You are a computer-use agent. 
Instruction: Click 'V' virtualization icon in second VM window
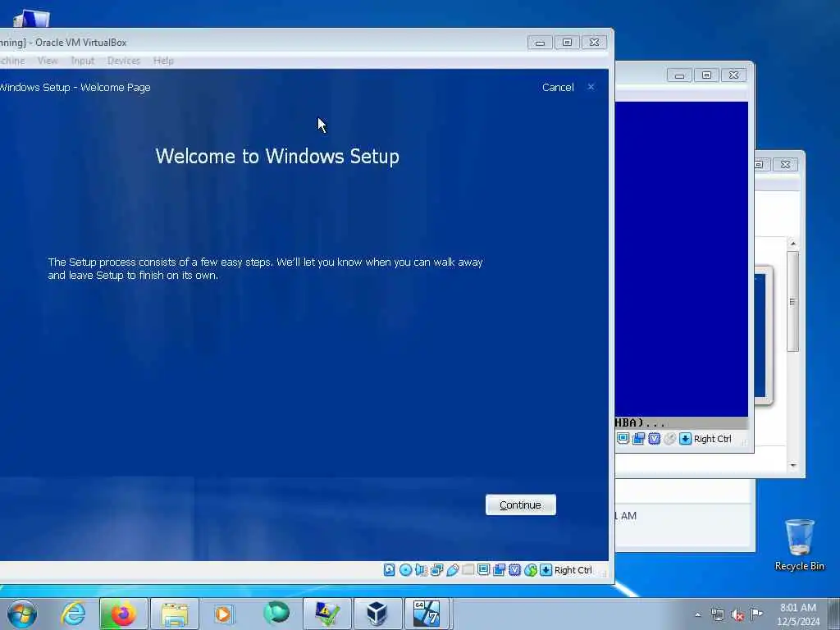(x=654, y=439)
